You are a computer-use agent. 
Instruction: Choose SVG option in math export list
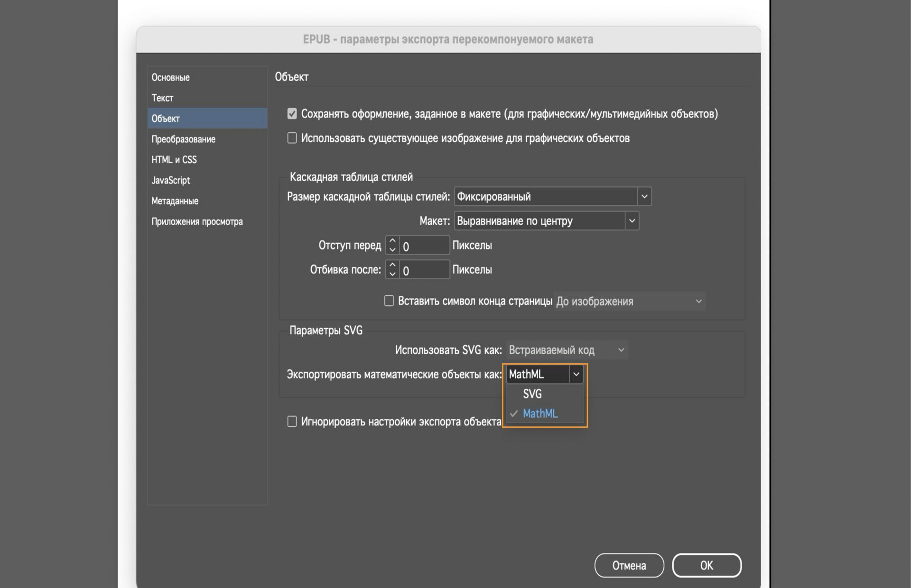[532, 394]
